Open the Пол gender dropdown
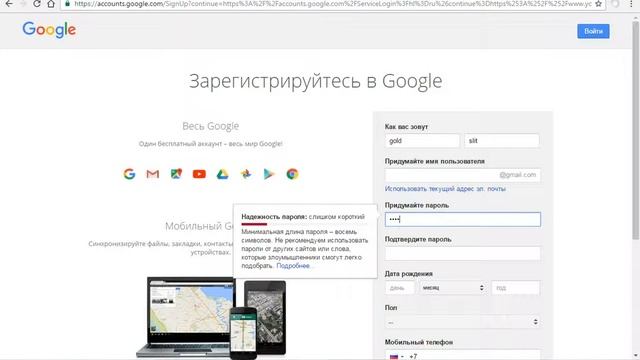Image resolution: width=640 pixels, height=360 pixels. coord(462,322)
